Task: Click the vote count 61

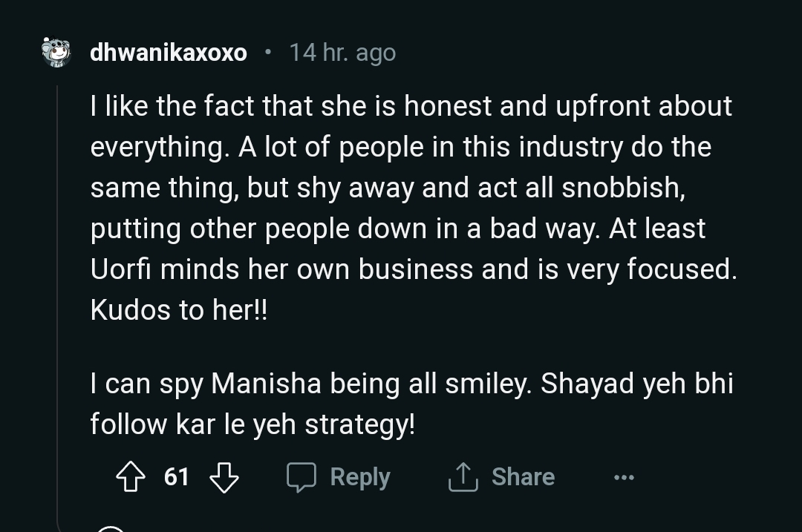Action: [x=176, y=477]
